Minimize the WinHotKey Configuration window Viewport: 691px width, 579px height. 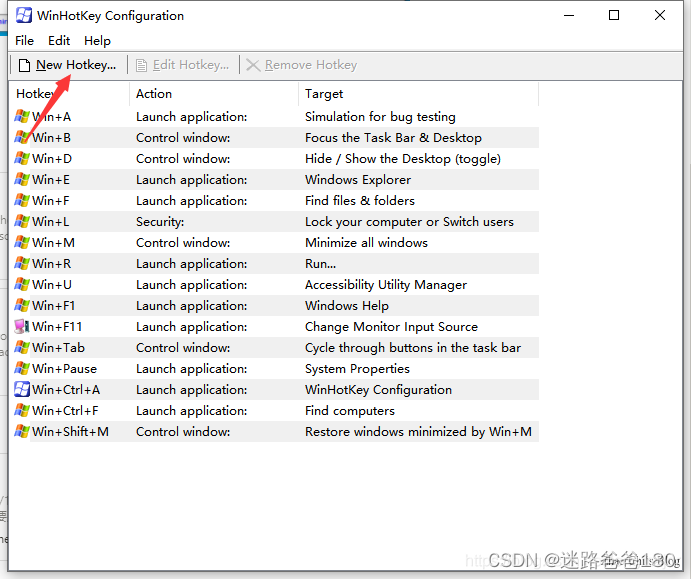pyautogui.click(x=569, y=15)
